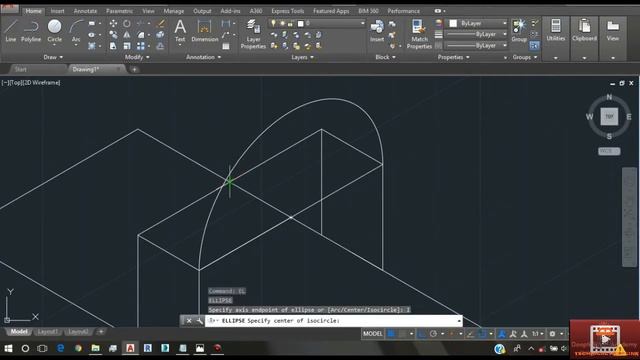The height and width of the screenshot is (360, 640).
Task: Open the Express Tools tab
Action: [x=287, y=11]
